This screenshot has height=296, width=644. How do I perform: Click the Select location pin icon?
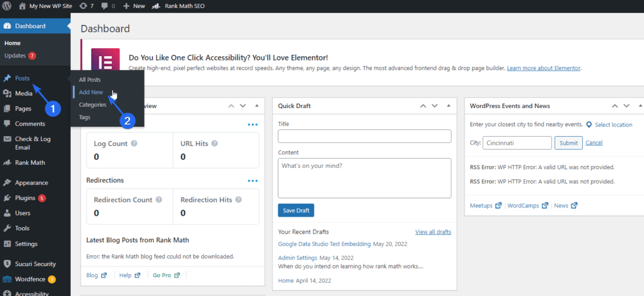point(589,125)
